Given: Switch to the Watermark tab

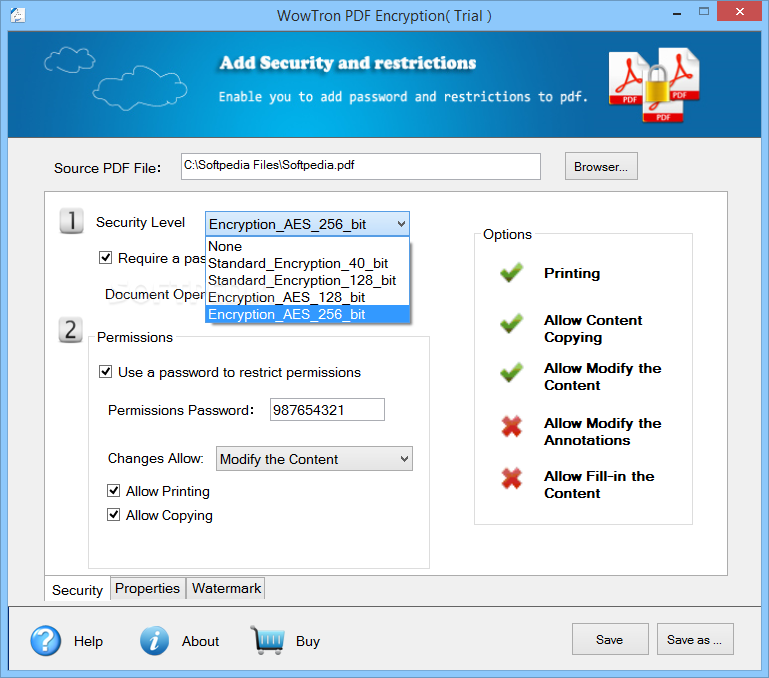Looking at the screenshot, I should click(226, 588).
